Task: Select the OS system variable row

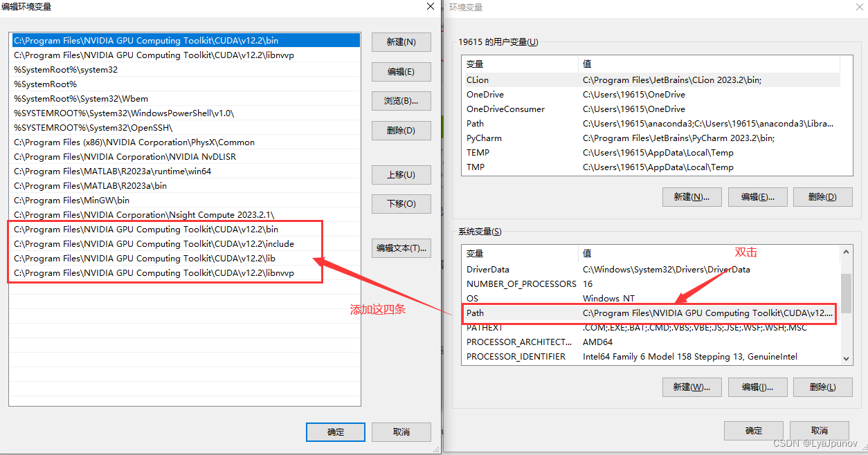Action: tap(651, 299)
